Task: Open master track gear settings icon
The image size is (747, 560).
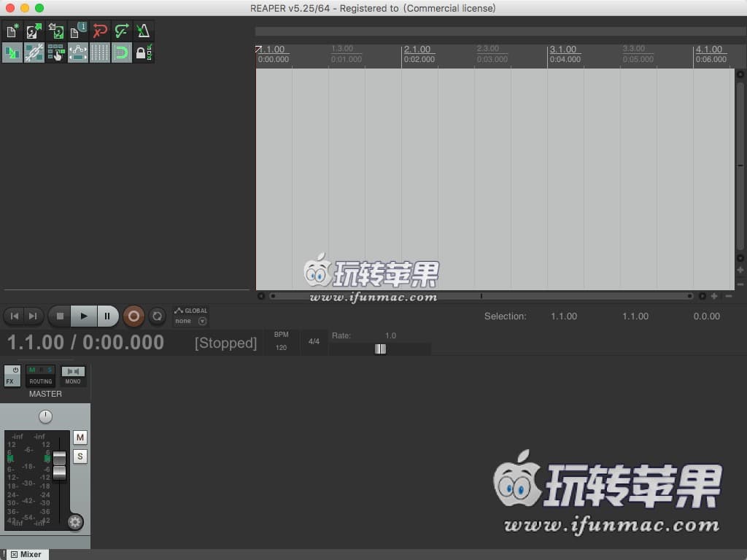Action: 75,522
